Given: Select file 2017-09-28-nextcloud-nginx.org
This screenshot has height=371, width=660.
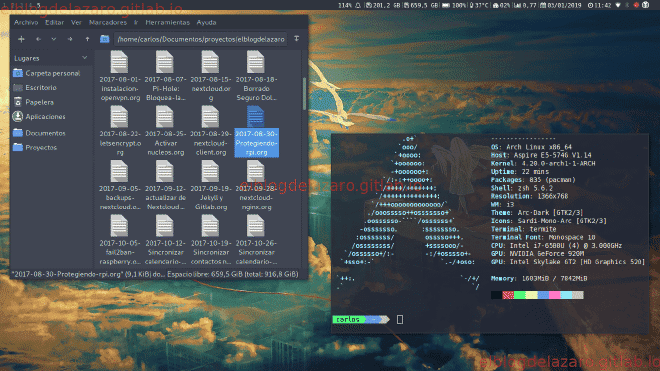Looking at the screenshot, I should pos(256,185).
